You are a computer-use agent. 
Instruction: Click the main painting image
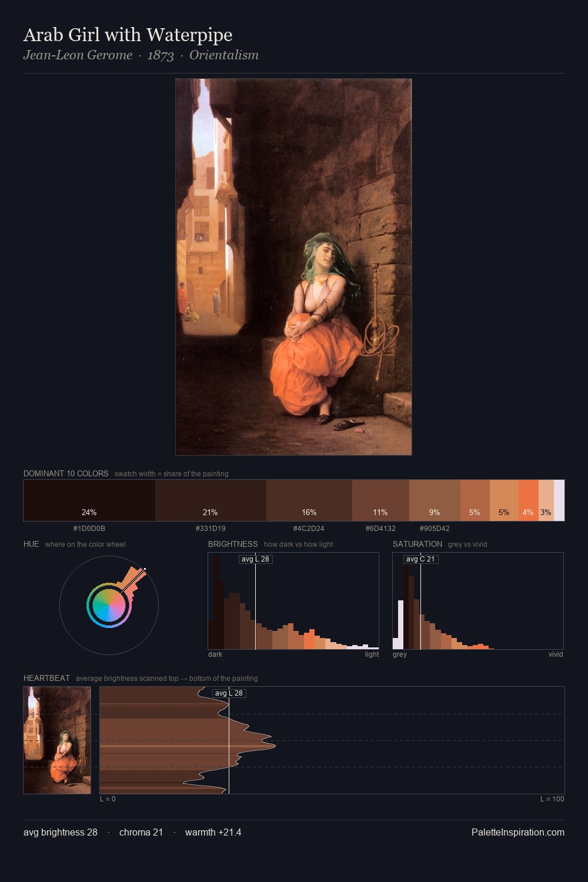tap(293, 267)
